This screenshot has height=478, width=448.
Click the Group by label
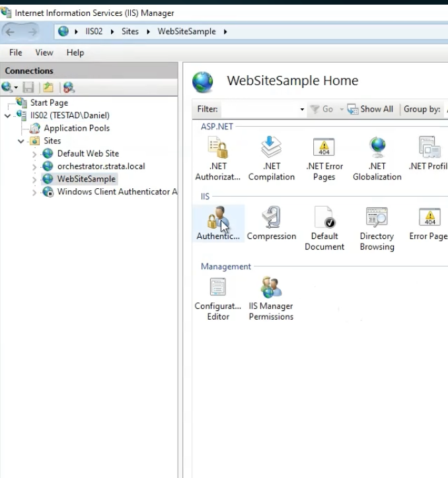422,109
